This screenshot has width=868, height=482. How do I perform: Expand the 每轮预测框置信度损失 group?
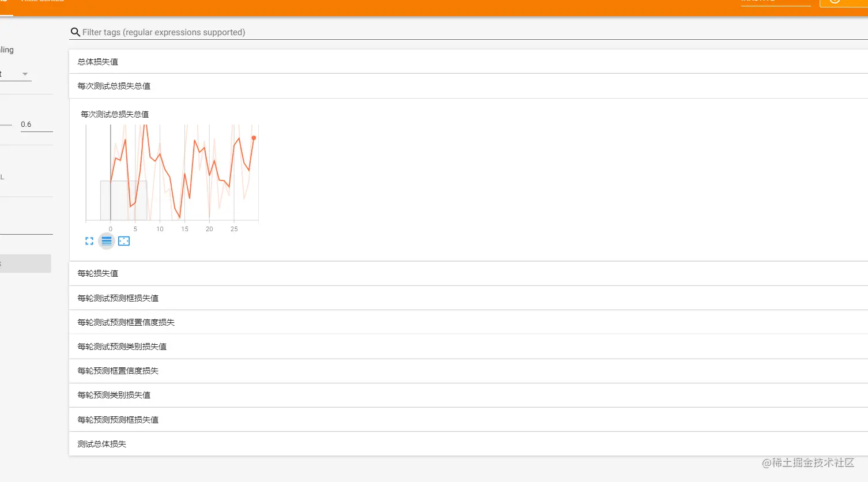point(469,371)
